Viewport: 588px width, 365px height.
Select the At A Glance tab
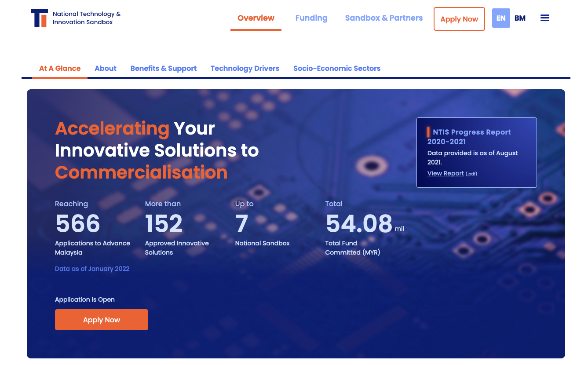[60, 68]
